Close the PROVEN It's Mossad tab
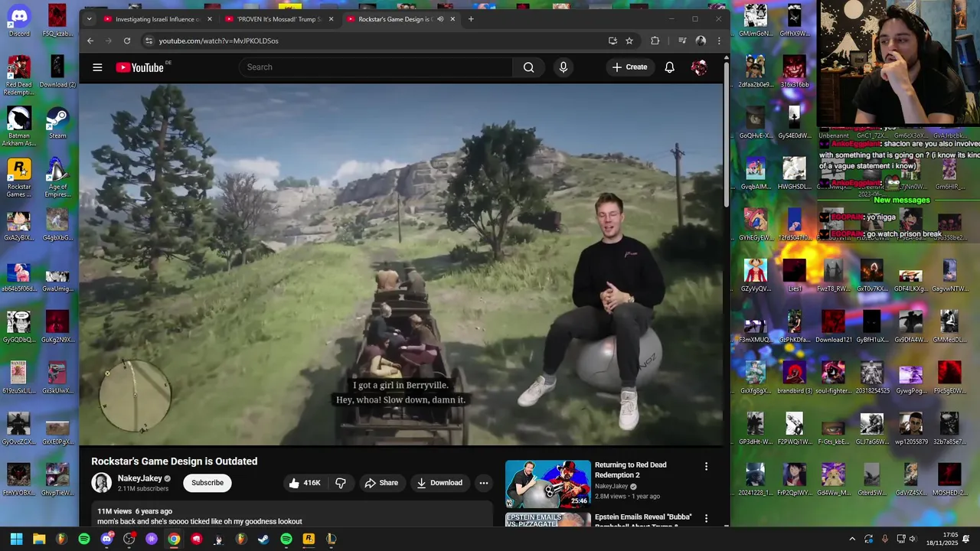Screen dimensions: 980x551 (x=332, y=19)
